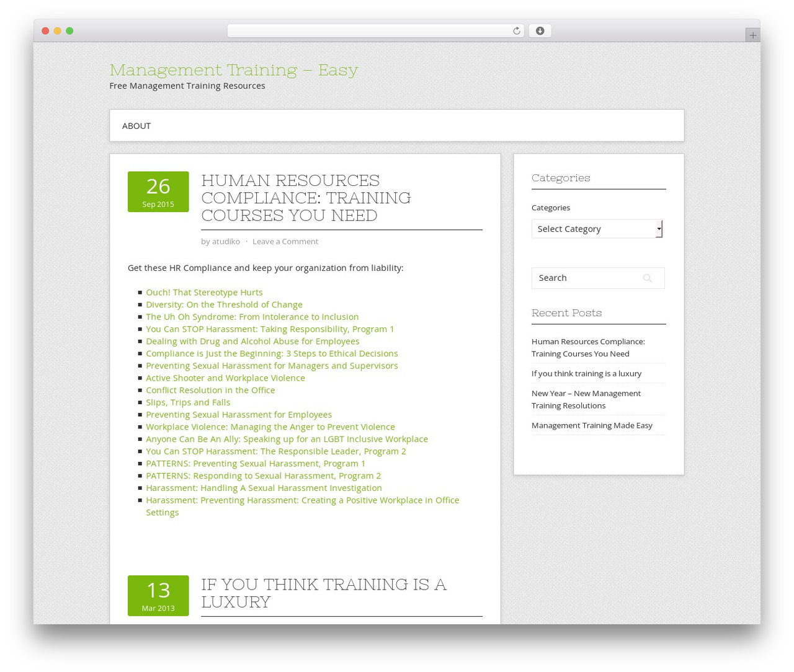Click the Free Management Training Resources tagline
Viewport: 794px width, 672px height.
[x=187, y=86]
